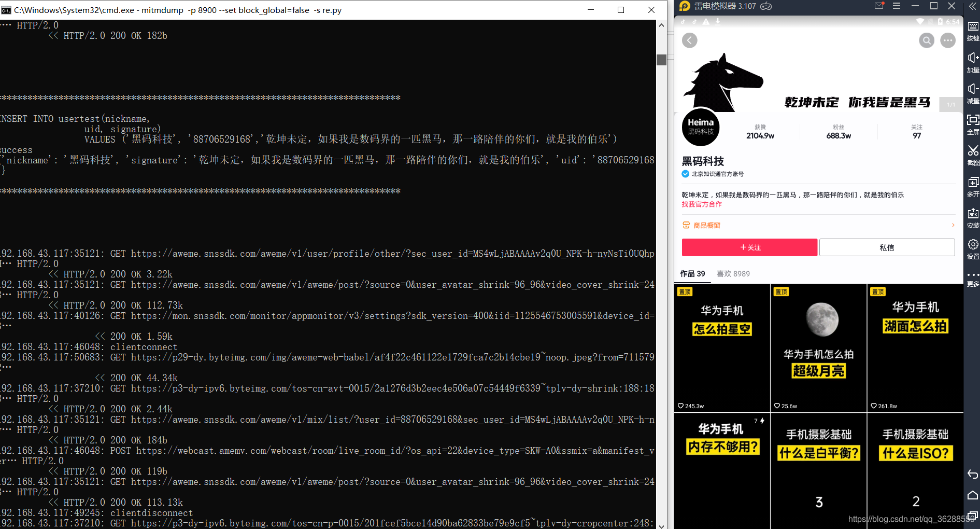Increase volume (加量) in emulator sidebar
The height and width of the screenshot is (529, 980).
point(973,62)
